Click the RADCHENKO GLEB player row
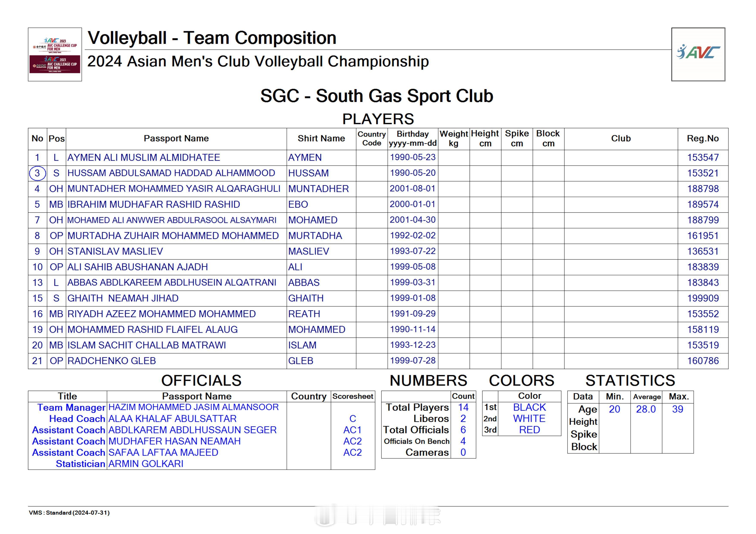The height and width of the screenshot is (534, 756). tap(111, 361)
